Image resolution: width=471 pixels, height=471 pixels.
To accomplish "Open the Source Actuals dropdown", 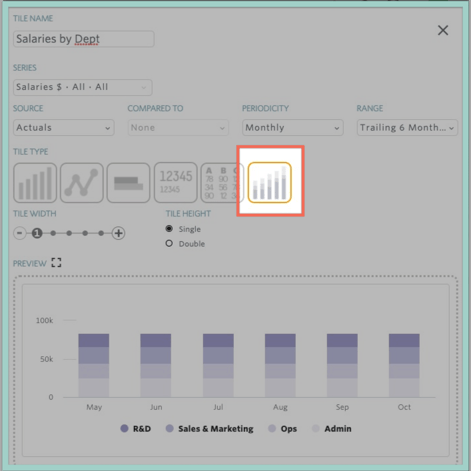I will point(64,128).
